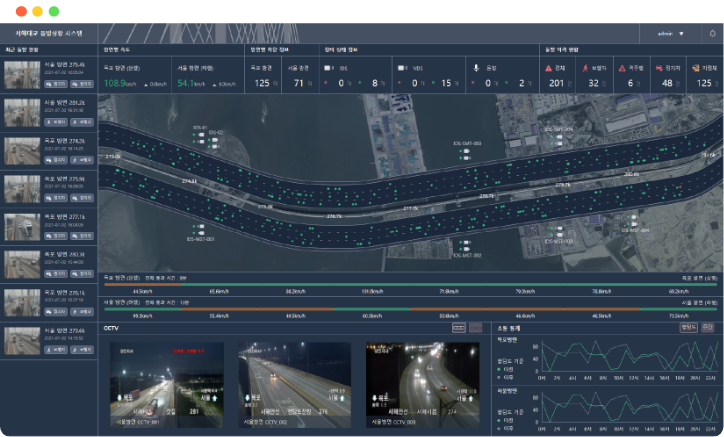Select the second tab in traffic statistics
This screenshot has width=724, height=437.
pyautogui.click(x=707, y=327)
